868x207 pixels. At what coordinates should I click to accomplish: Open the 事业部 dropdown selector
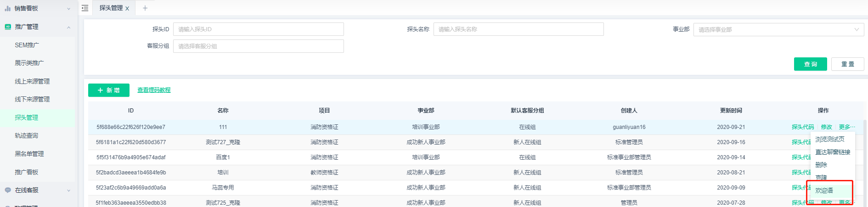[778, 29]
